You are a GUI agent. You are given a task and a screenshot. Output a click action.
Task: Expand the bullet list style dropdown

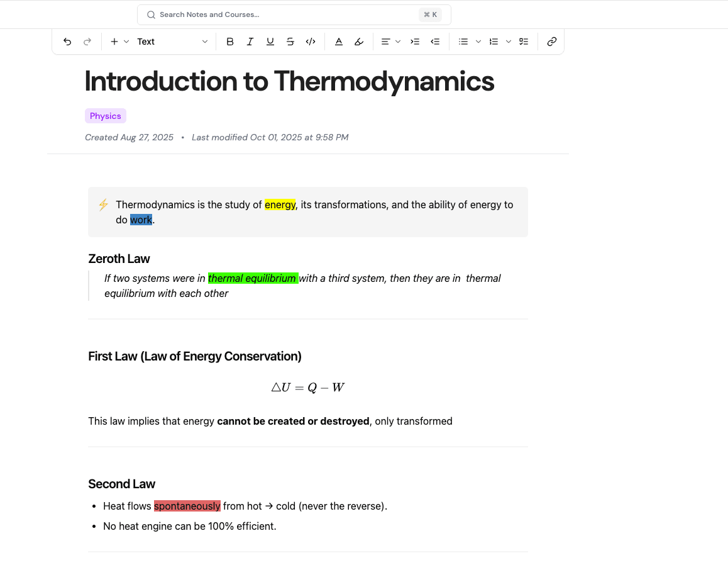coord(478,42)
